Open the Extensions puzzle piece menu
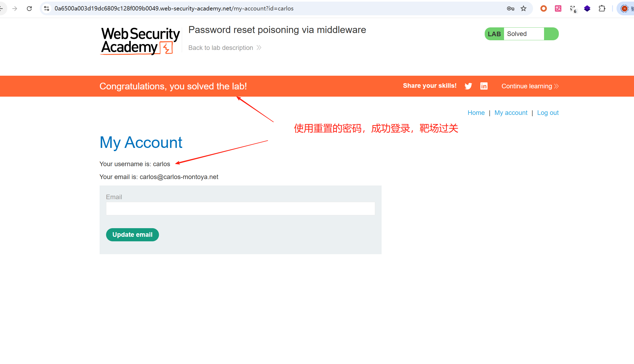 click(602, 9)
